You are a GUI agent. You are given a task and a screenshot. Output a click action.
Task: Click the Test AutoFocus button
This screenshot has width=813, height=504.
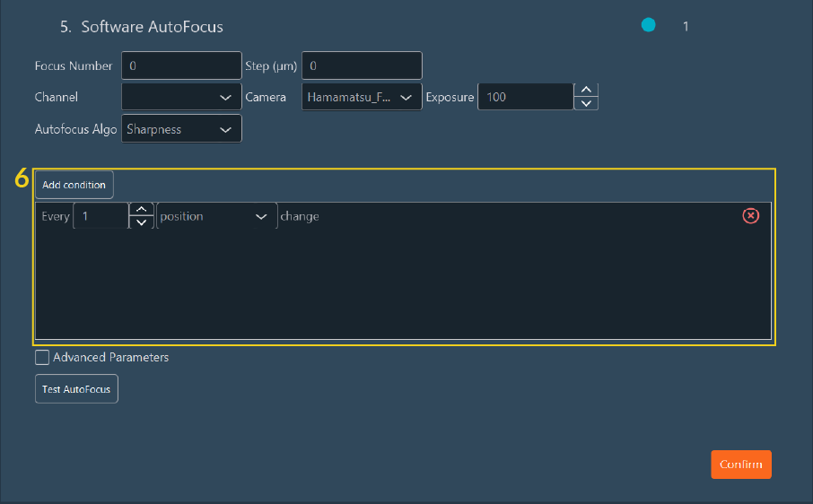click(x=76, y=389)
